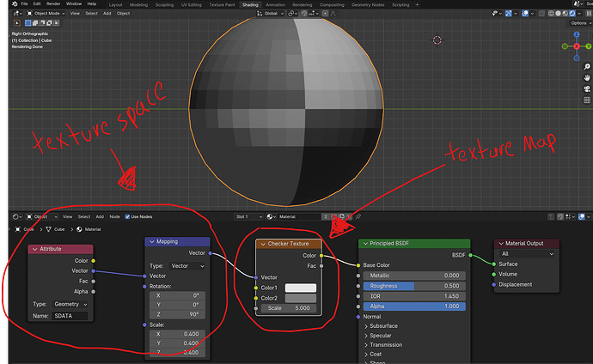593x364 pixels.
Task: Switch to UV Editing workspace tab
Action: point(192,5)
